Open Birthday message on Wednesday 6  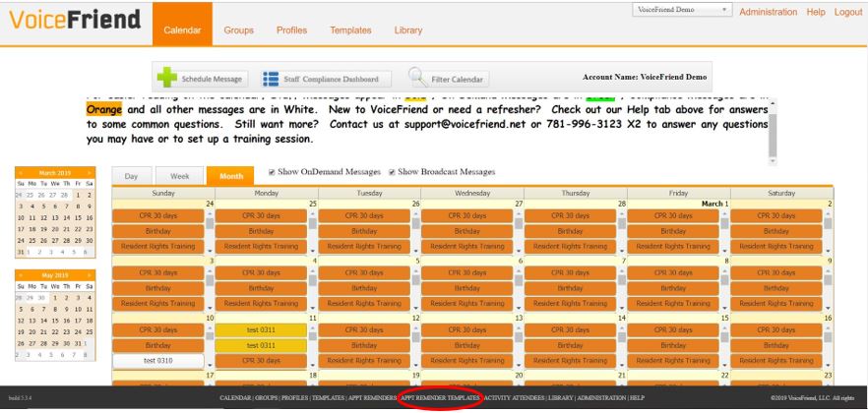point(467,288)
